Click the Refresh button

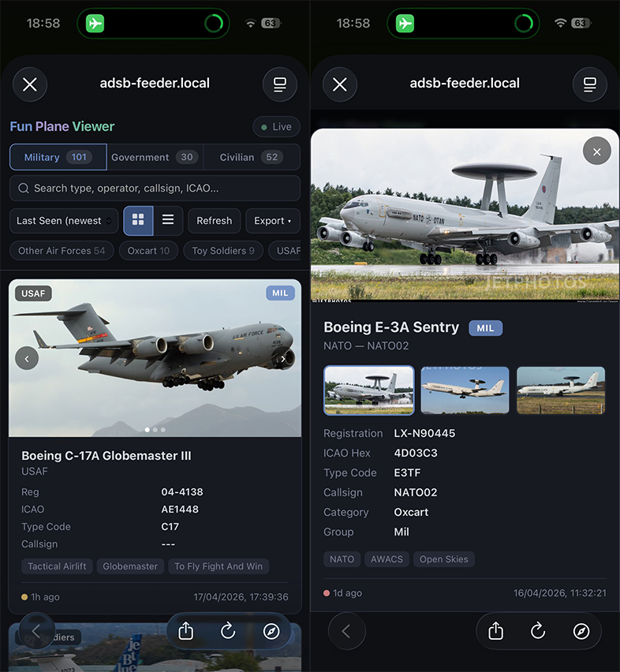coord(215,221)
